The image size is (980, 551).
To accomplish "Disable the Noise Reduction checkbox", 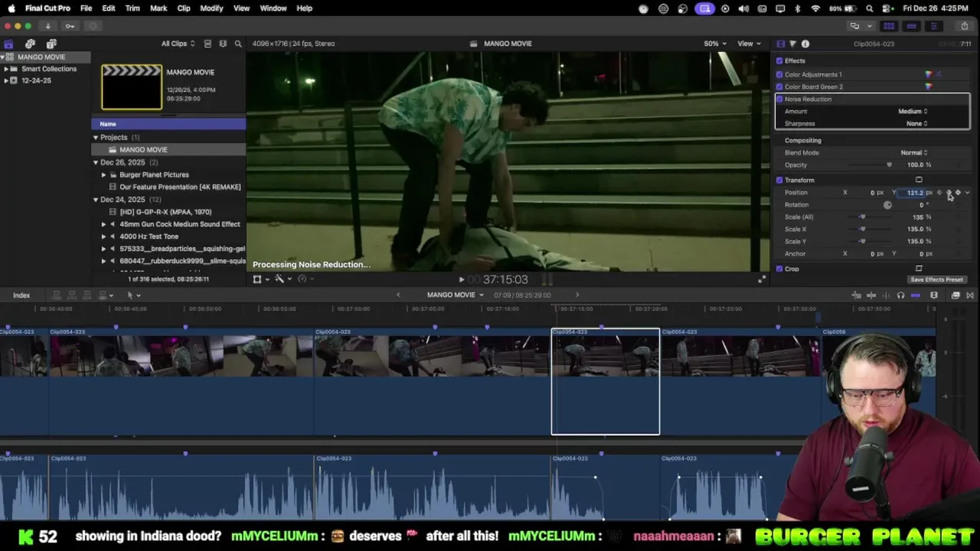I will (x=779, y=99).
